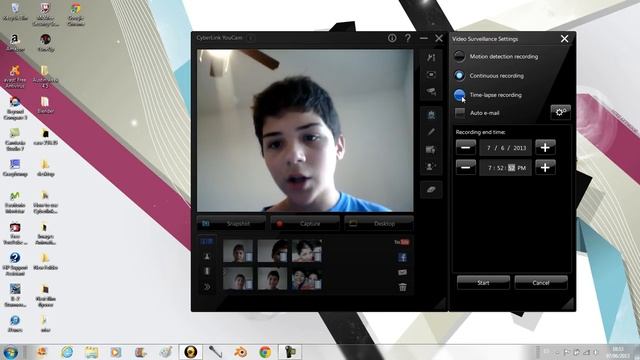The height and width of the screenshot is (360, 640).
Task: Select the drawing pen tool
Action: click(431, 132)
